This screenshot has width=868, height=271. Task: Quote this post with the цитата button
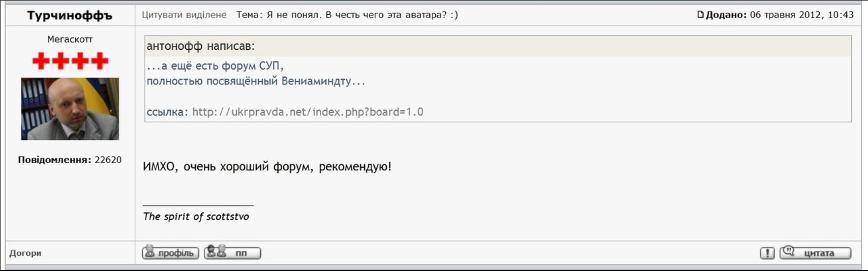pyautogui.click(x=816, y=253)
